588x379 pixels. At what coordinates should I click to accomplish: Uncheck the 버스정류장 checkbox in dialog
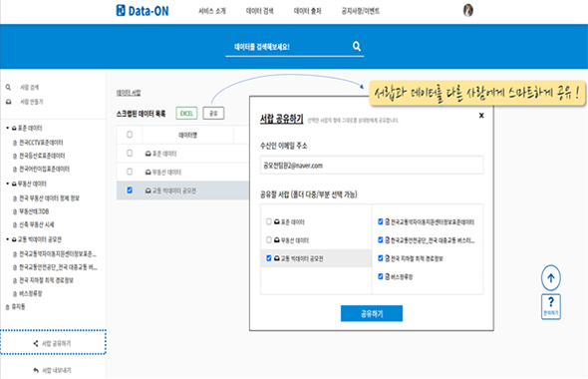(x=381, y=276)
